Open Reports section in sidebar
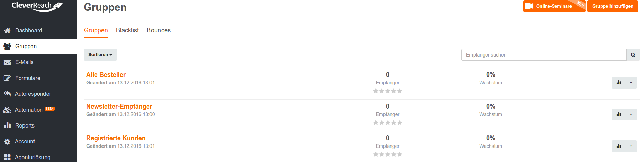The height and width of the screenshot is (162, 644). (25, 126)
